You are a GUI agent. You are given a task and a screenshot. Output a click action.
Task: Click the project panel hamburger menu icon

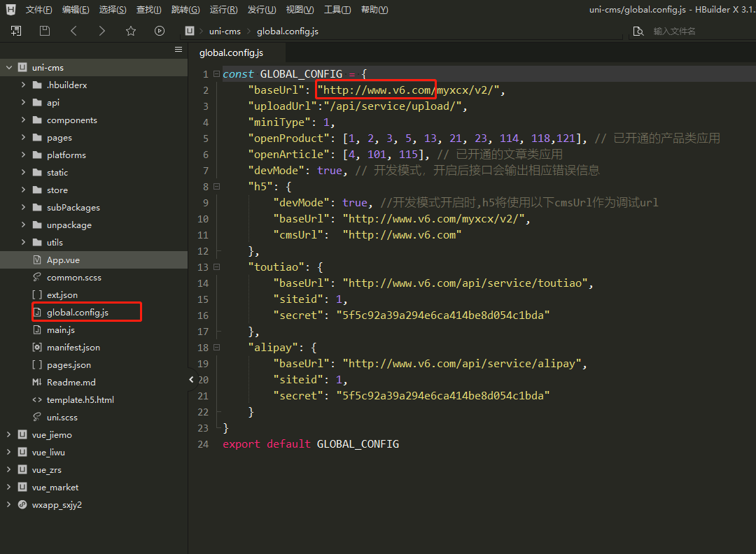click(178, 50)
